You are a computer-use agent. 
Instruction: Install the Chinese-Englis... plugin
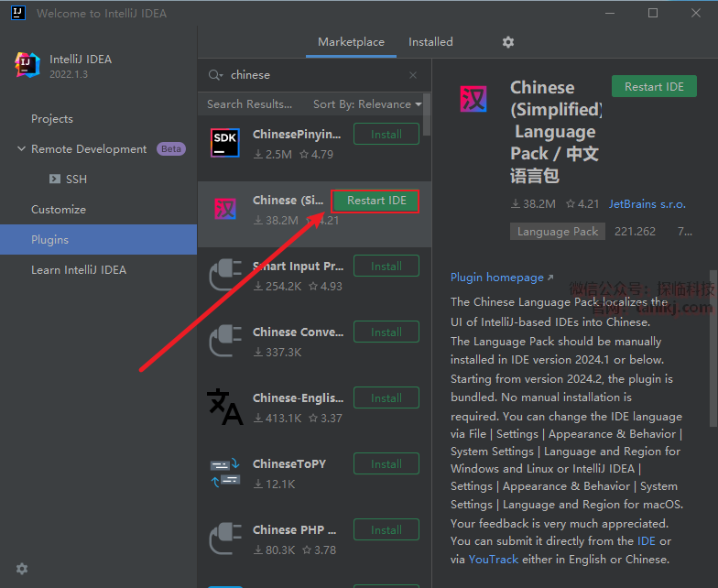pyautogui.click(x=386, y=397)
